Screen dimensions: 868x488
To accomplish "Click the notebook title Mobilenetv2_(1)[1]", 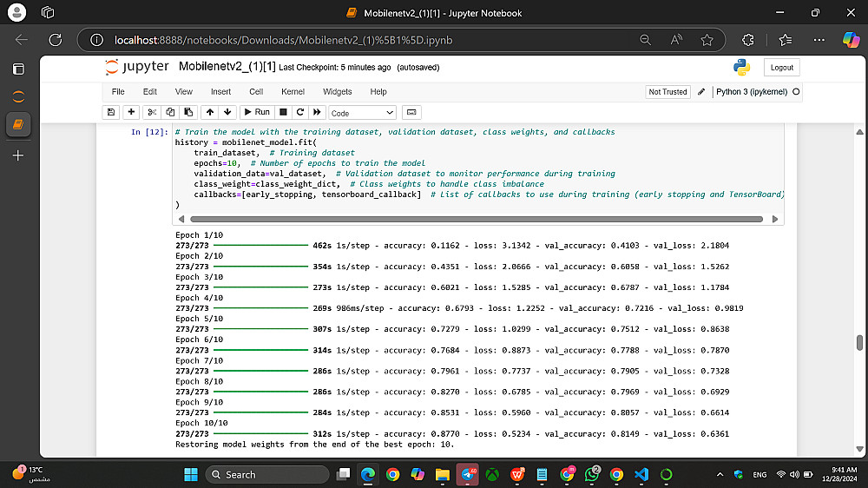I will point(227,68).
